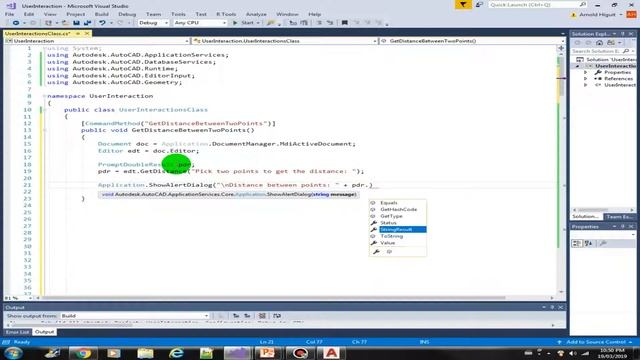The image size is (640, 360).
Task: Open the Build menu
Action: tap(102, 14)
